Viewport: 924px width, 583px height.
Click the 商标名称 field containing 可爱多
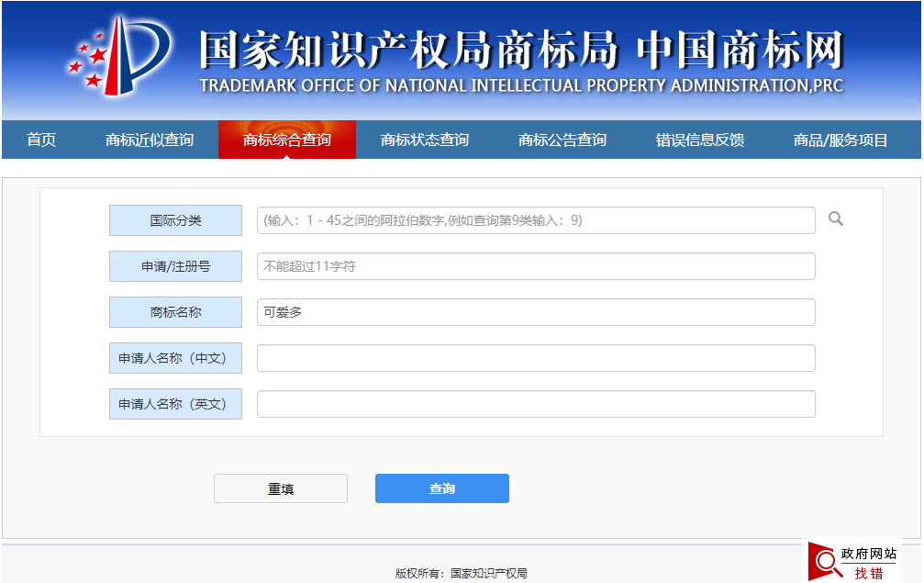point(536,312)
